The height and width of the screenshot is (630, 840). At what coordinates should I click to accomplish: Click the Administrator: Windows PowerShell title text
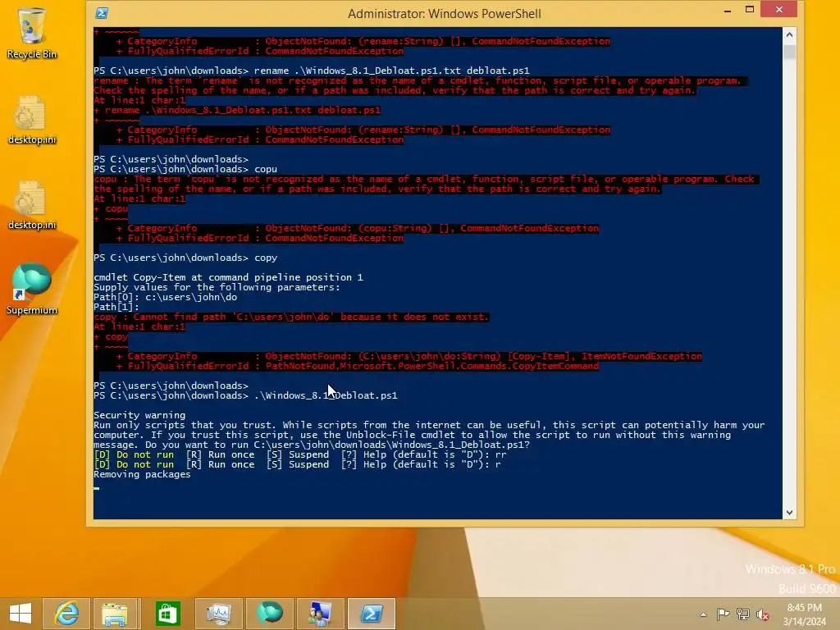click(444, 13)
